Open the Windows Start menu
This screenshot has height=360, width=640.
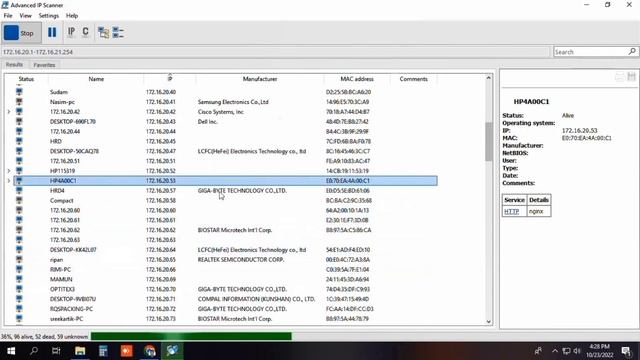coord(11,351)
